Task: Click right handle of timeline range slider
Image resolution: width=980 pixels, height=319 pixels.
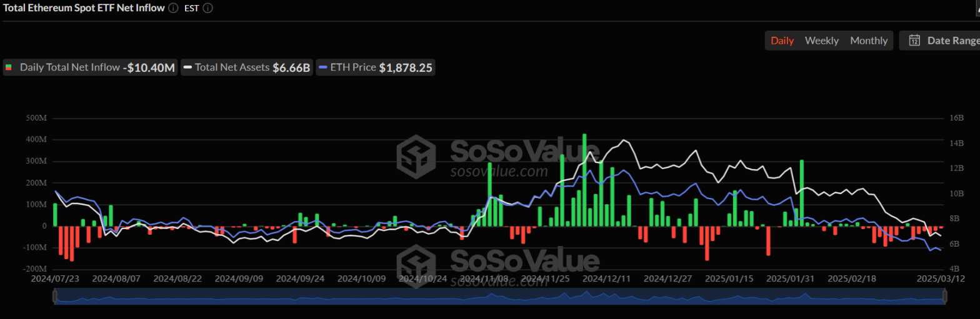Action: [945, 297]
